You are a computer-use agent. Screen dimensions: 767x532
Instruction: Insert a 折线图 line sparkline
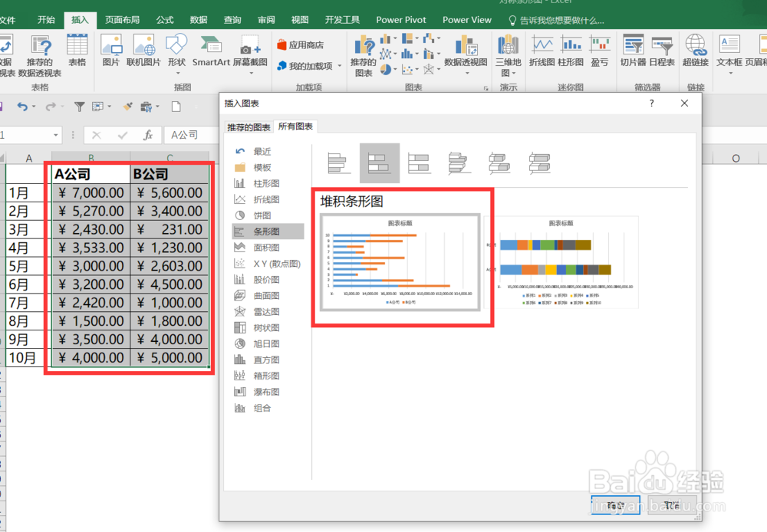point(542,51)
